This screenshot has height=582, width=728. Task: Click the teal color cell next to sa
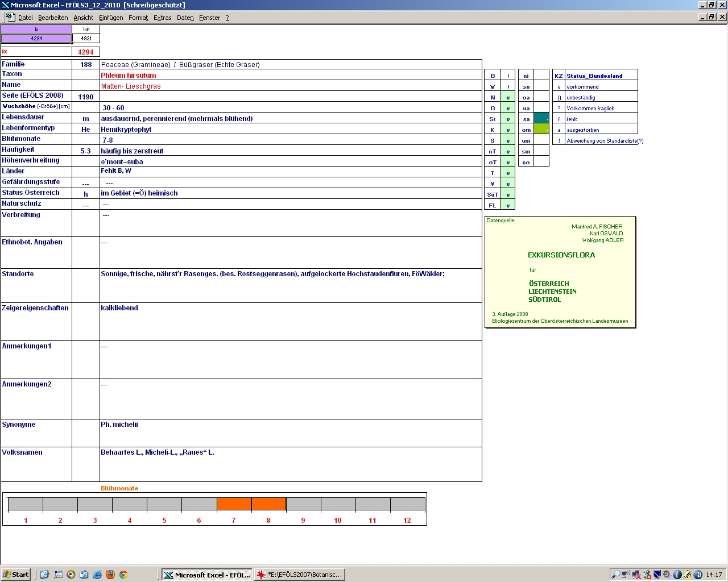541,119
